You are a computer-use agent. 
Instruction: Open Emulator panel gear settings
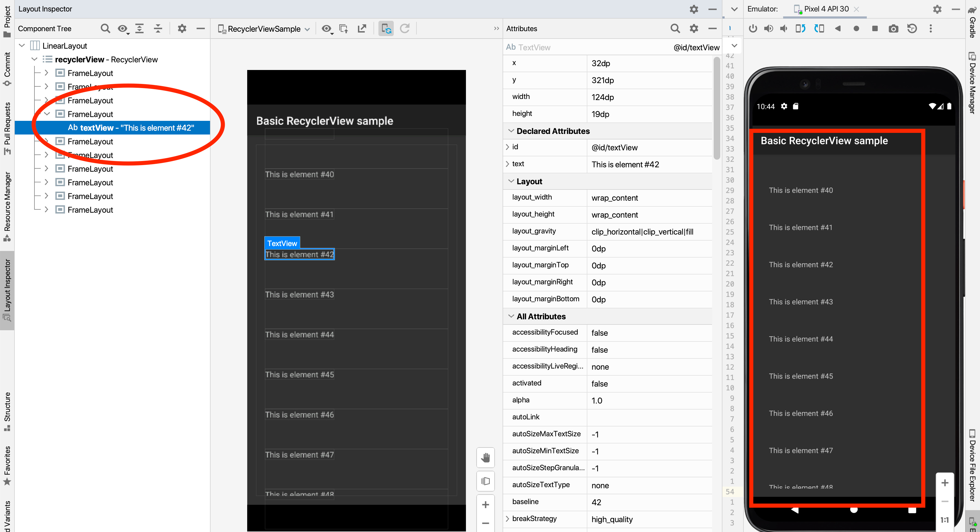[x=937, y=9]
